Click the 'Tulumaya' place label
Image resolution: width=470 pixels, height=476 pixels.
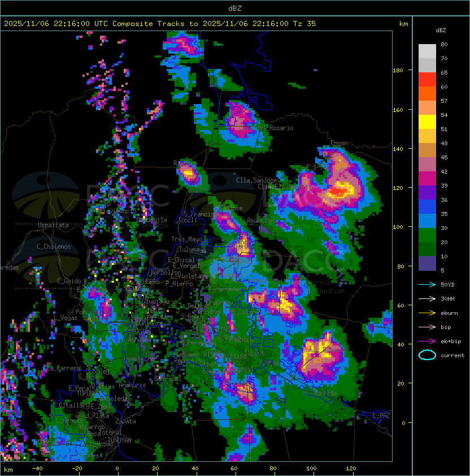(193, 249)
